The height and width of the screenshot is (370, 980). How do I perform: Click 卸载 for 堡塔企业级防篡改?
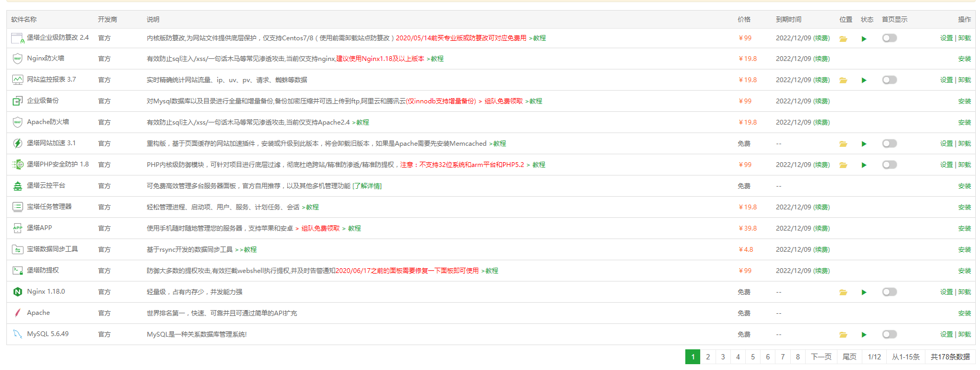(965, 38)
